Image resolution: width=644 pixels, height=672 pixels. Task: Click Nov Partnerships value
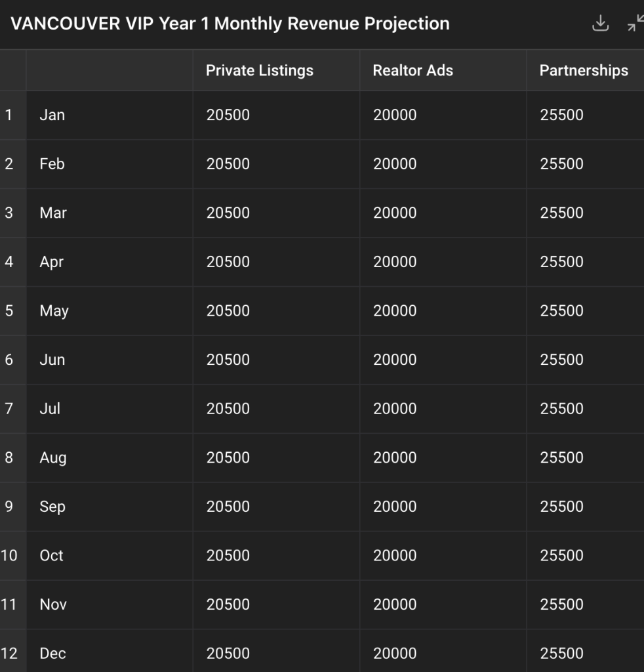(x=561, y=604)
